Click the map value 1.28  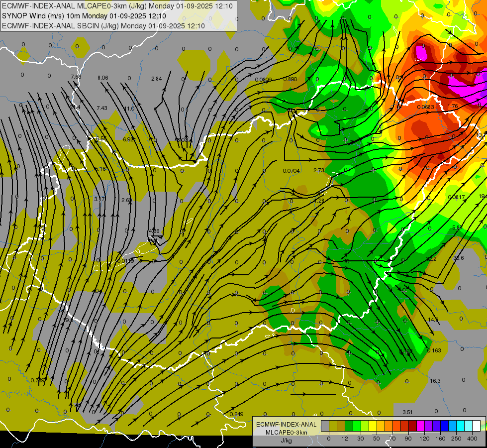coord(319,201)
